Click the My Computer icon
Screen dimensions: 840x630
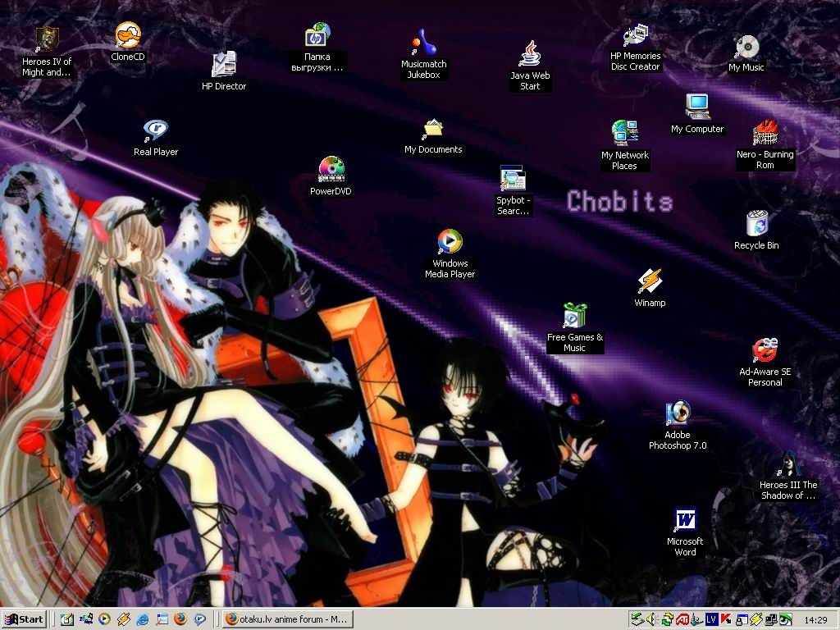[697, 113]
